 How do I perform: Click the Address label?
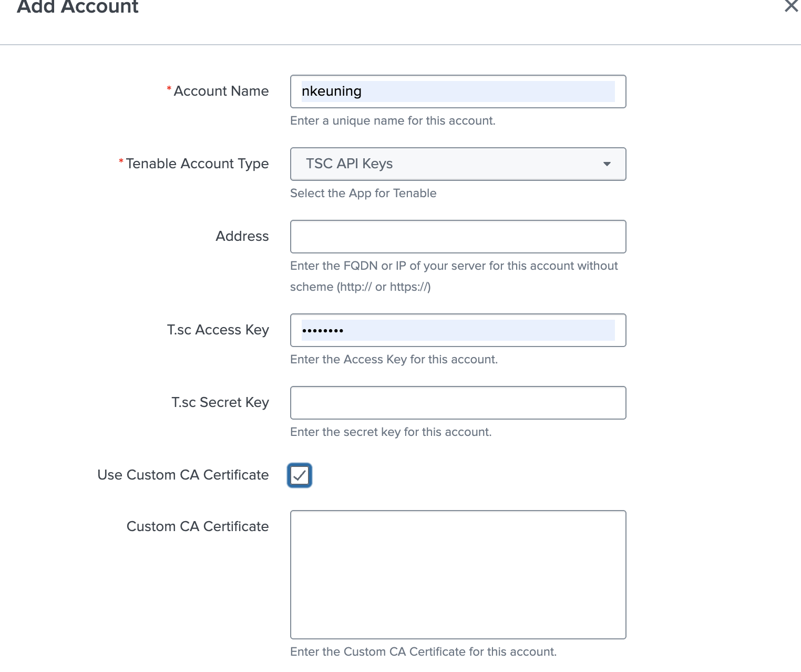click(242, 237)
